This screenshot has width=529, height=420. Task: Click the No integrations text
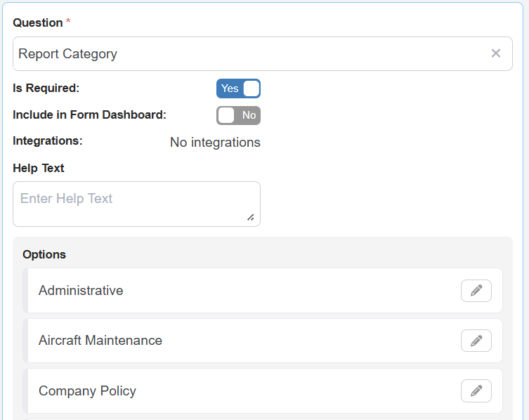click(x=215, y=143)
